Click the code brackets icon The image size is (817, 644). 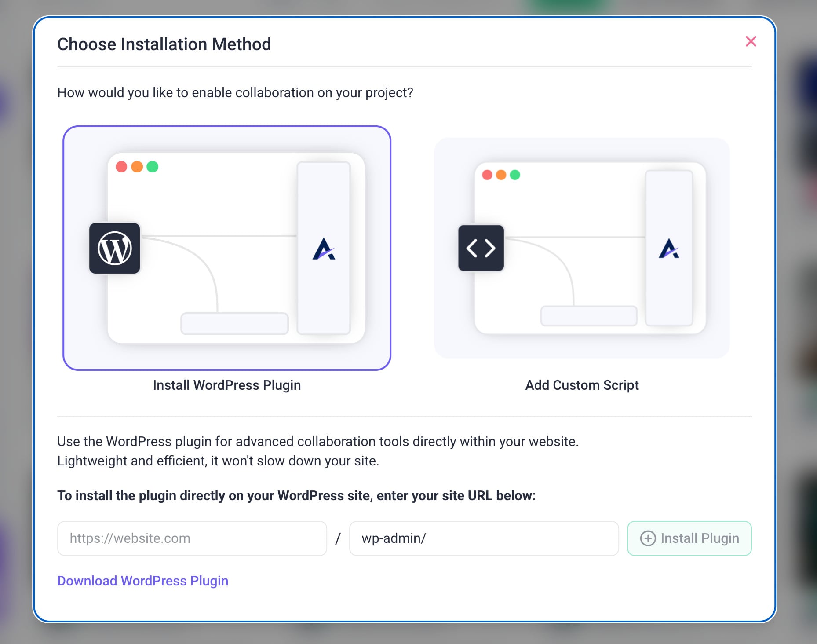(481, 248)
